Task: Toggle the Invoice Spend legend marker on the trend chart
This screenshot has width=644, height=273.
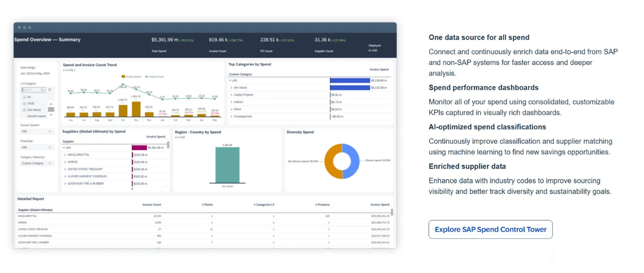Action: click(x=123, y=76)
